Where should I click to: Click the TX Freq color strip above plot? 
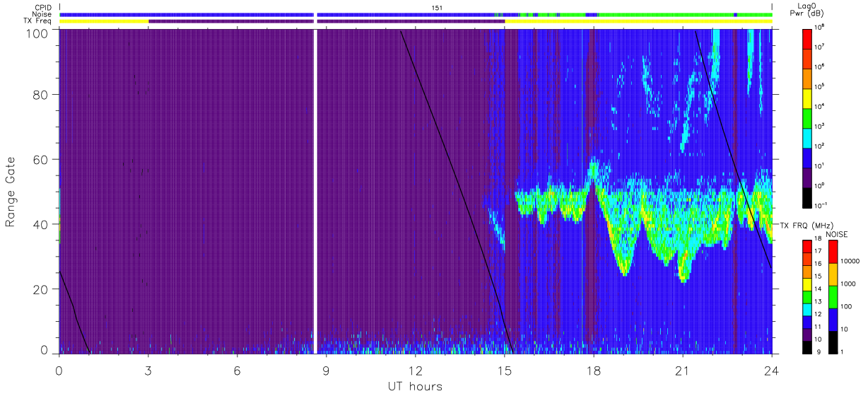[416, 21]
